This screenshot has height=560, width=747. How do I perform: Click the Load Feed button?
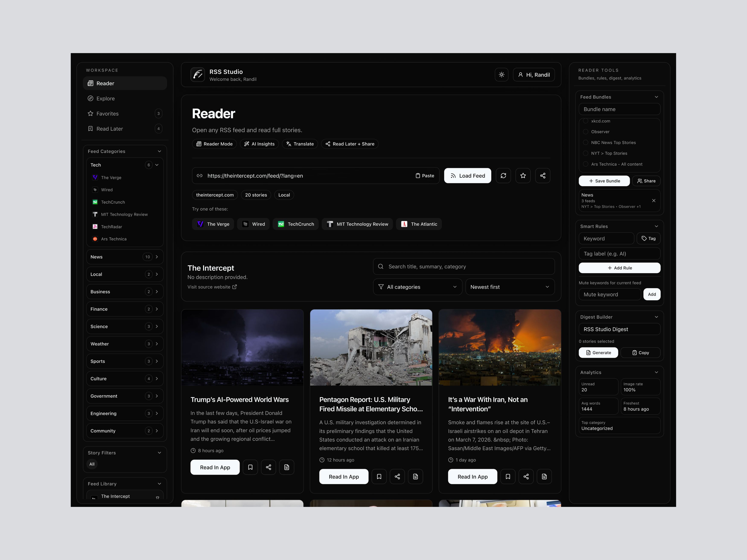click(x=467, y=176)
